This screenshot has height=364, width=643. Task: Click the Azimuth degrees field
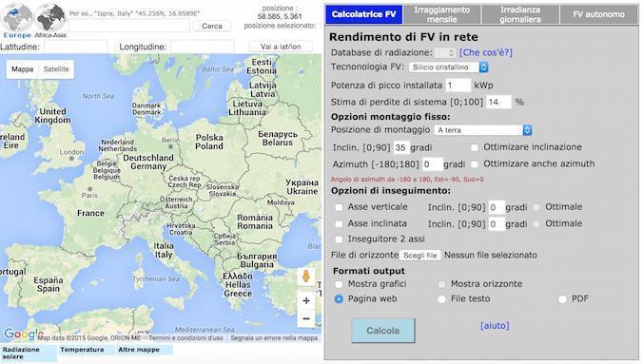coord(433,164)
